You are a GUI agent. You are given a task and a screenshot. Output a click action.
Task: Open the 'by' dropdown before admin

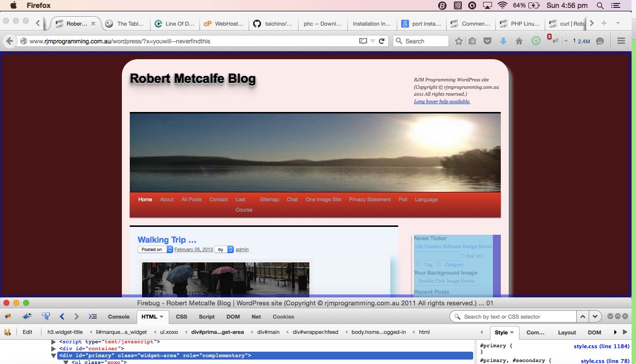224,250
